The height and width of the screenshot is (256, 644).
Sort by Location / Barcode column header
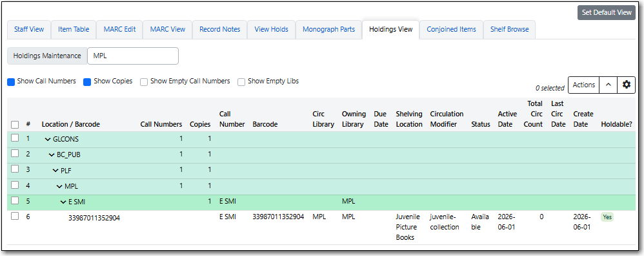click(70, 124)
